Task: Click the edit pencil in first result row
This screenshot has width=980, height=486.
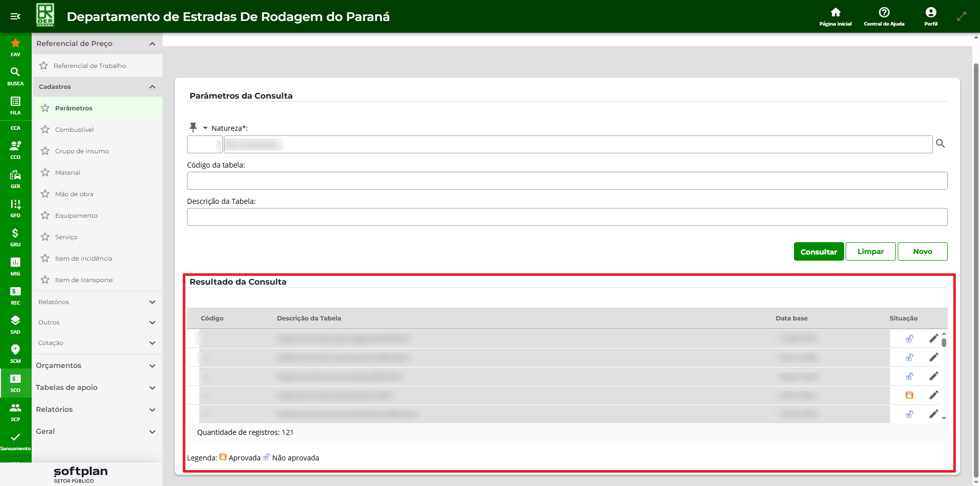Action: (x=933, y=338)
